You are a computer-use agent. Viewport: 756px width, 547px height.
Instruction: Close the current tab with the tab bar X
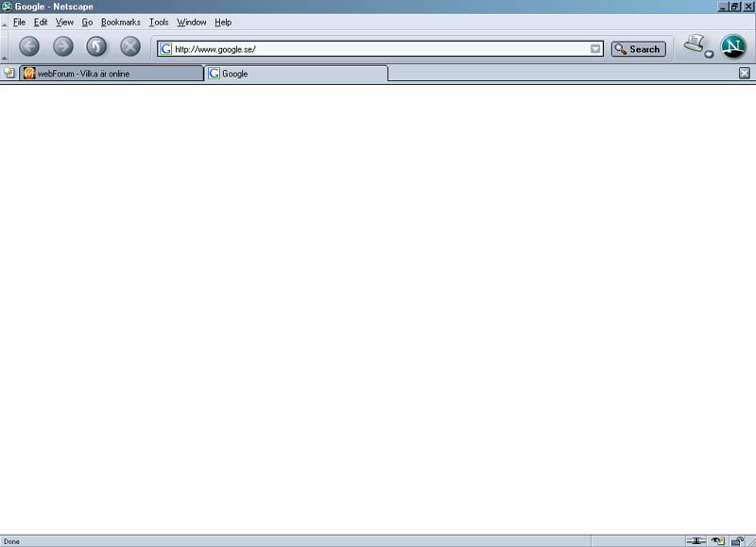pyautogui.click(x=745, y=73)
